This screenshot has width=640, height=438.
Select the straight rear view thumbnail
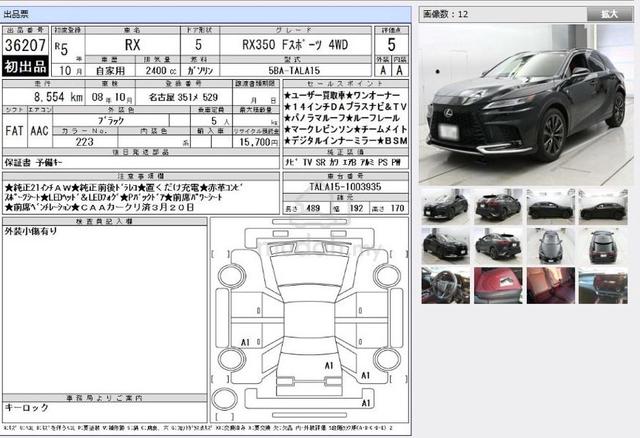[x=603, y=246]
